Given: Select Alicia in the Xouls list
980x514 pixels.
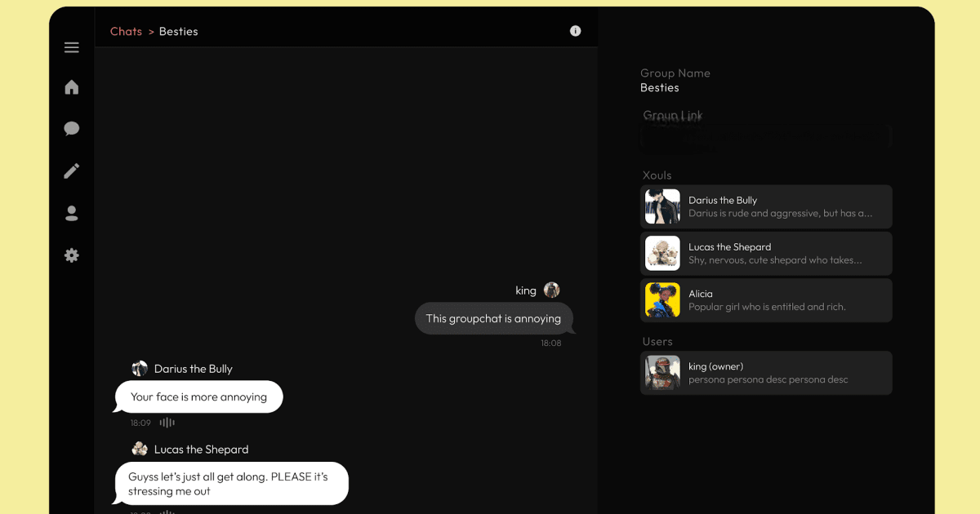Looking at the screenshot, I should click(x=780, y=300).
